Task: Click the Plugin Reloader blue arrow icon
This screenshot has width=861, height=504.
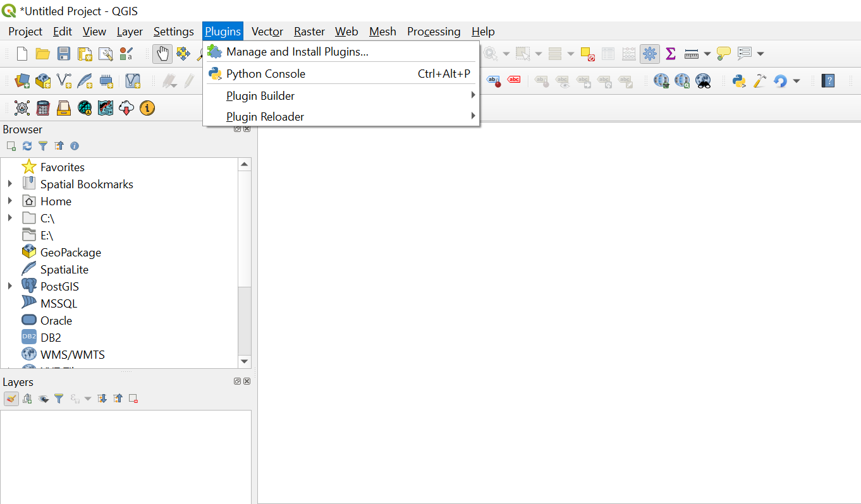Action: click(781, 81)
